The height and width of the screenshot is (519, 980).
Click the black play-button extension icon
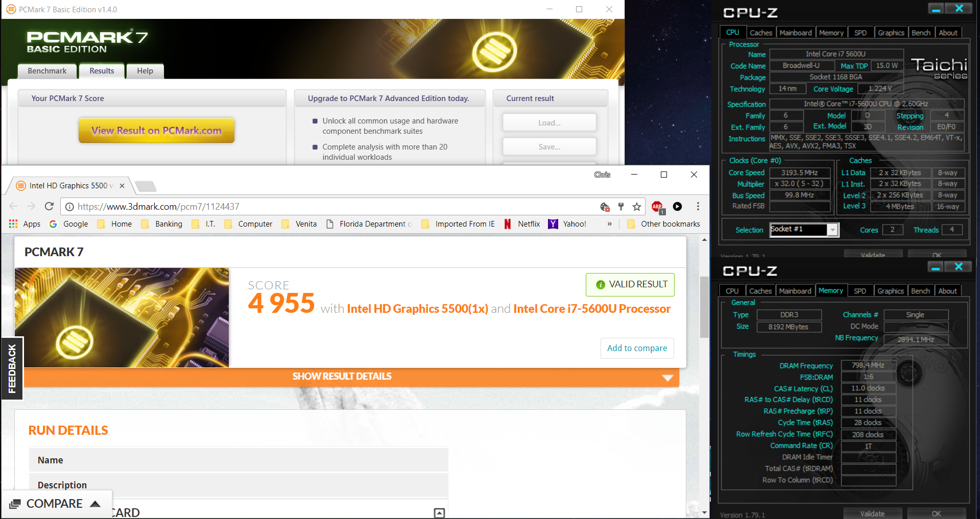[x=677, y=207]
